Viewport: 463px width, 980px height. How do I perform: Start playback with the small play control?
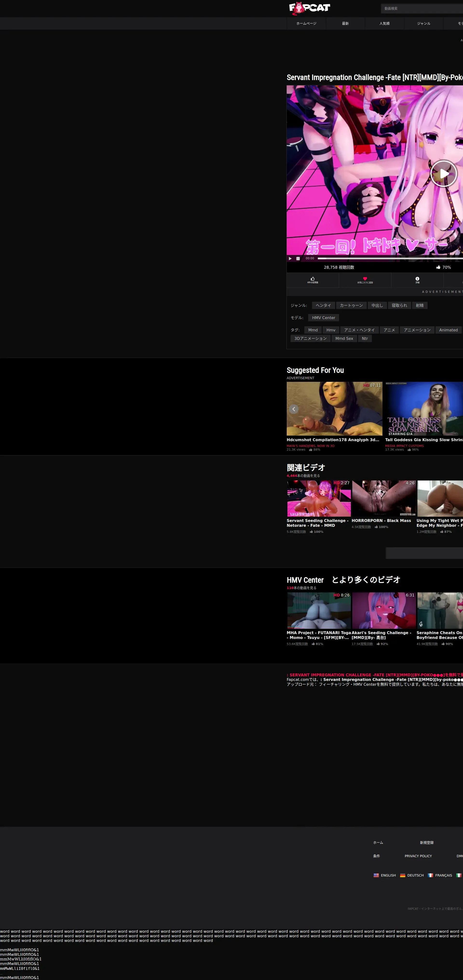point(290,258)
